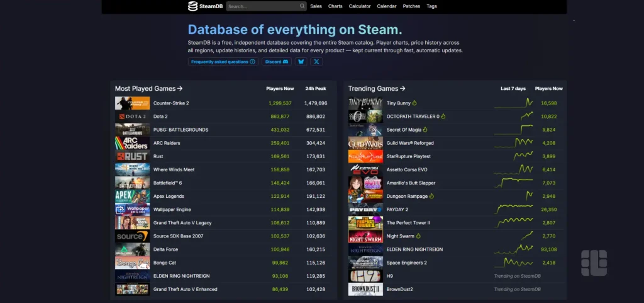644x303 pixels.
Task: Click the 24h Peak column header
Action: point(316,88)
